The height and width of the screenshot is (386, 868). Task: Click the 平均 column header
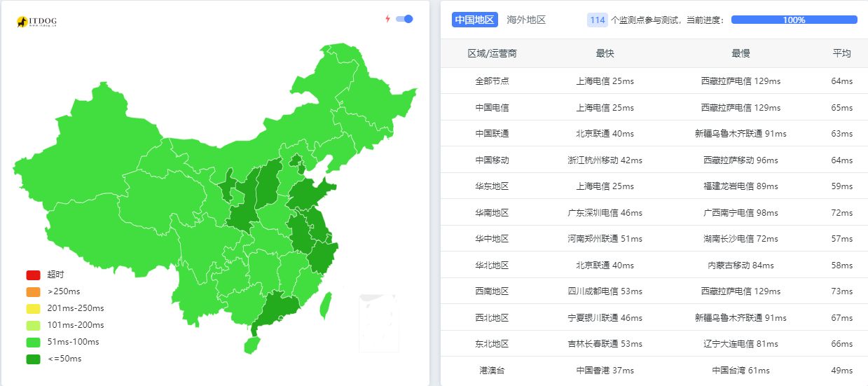click(x=841, y=53)
